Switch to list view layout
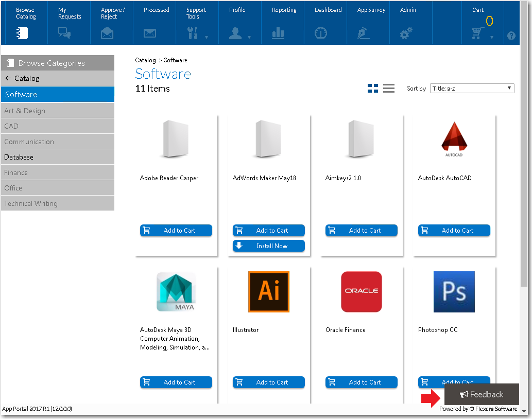532x419 pixels. click(x=389, y=89)
